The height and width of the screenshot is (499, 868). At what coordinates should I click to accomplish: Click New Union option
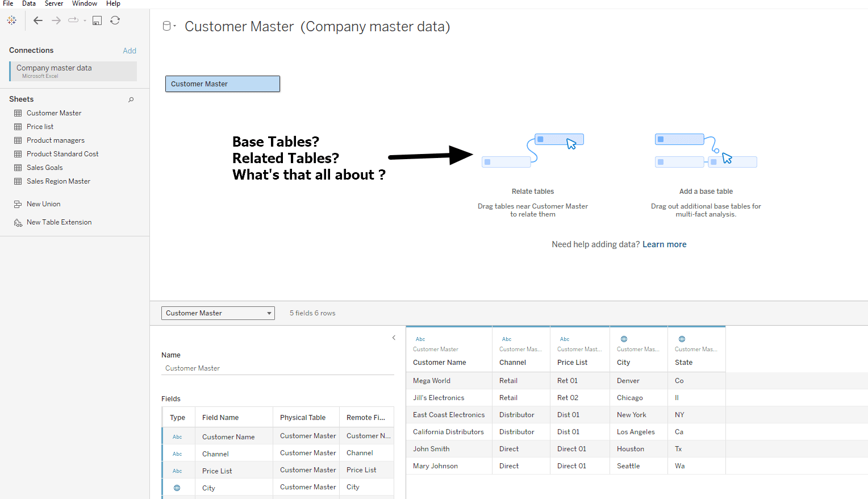(43, 204)
